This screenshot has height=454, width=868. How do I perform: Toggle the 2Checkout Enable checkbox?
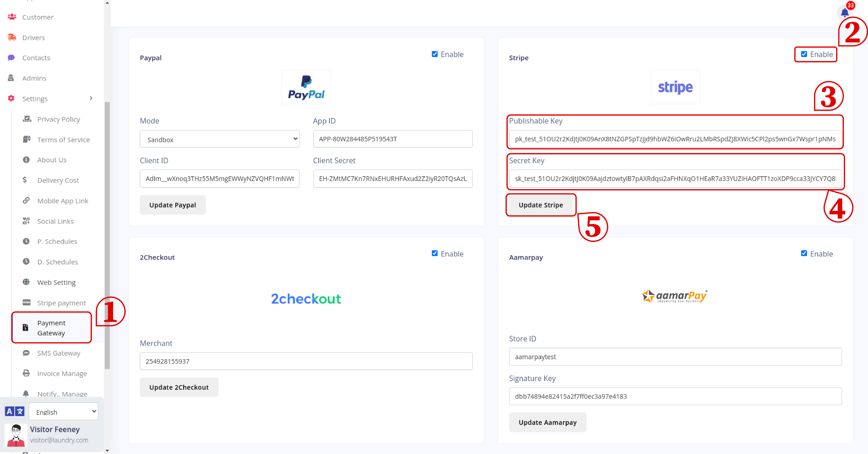435,253
